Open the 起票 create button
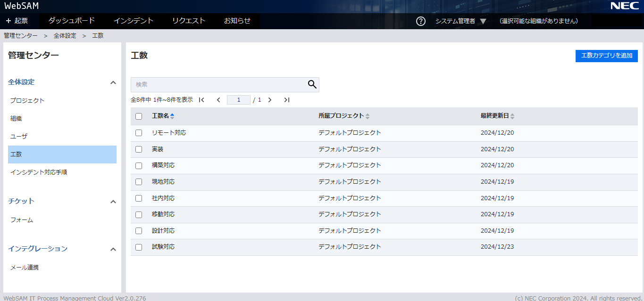This screenshot has width=644, height=301. [x=17, y=21]
